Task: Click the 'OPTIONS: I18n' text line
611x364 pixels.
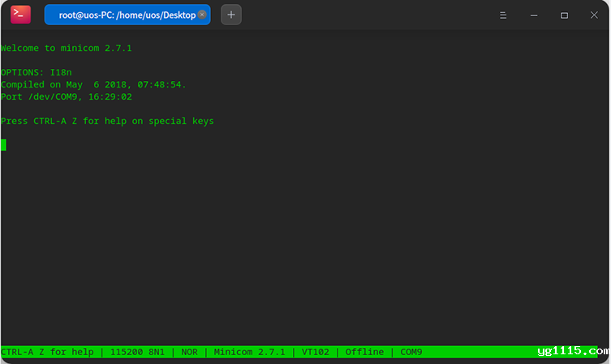Action: (x=36, y=73)
